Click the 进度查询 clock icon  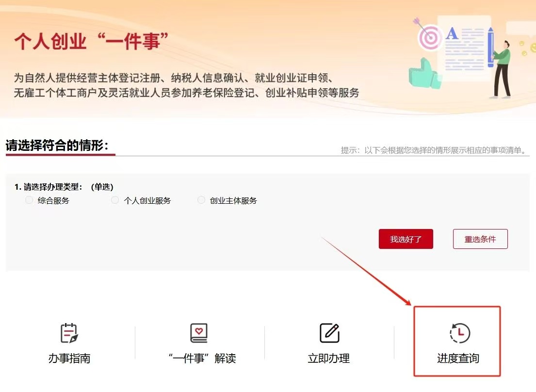pyautogui.click(x=459, y=333)
